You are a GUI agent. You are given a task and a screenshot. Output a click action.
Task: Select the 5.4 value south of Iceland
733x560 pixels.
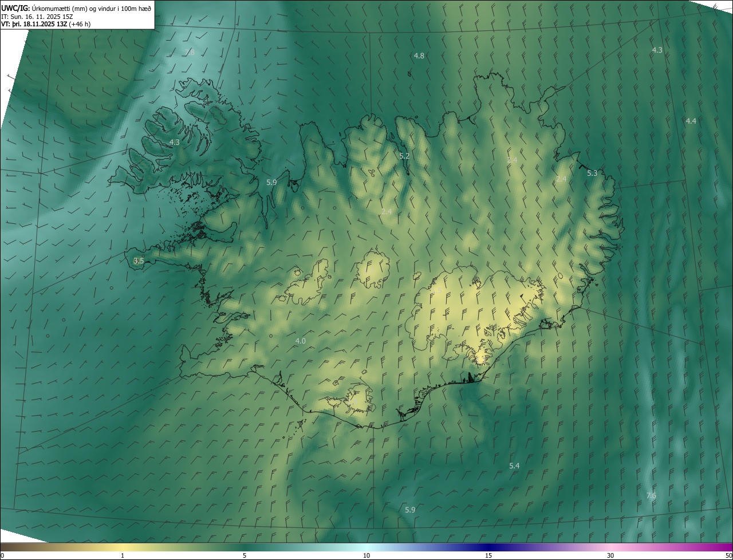514,466
